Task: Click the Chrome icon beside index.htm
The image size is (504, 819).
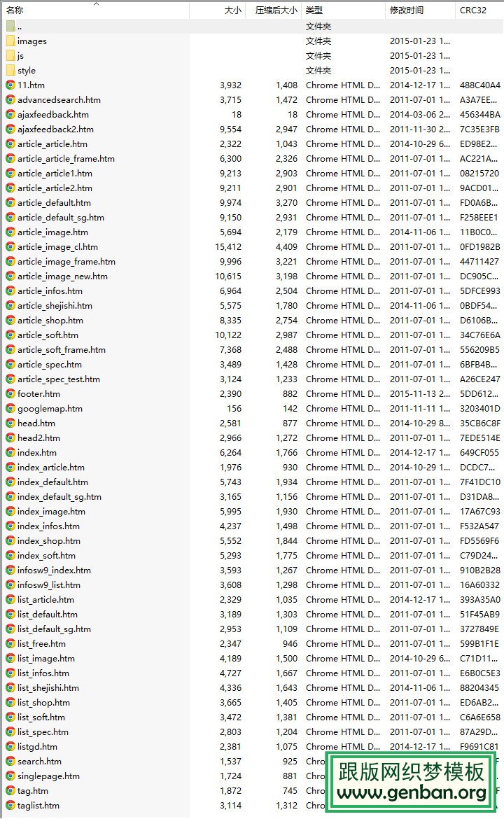Action: [x=10, y=452]
